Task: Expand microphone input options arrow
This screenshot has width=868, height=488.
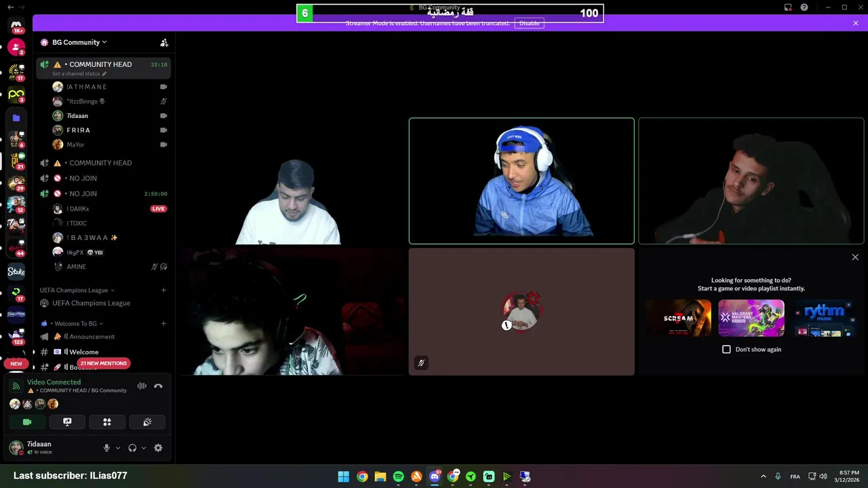Action: [118, 448]
